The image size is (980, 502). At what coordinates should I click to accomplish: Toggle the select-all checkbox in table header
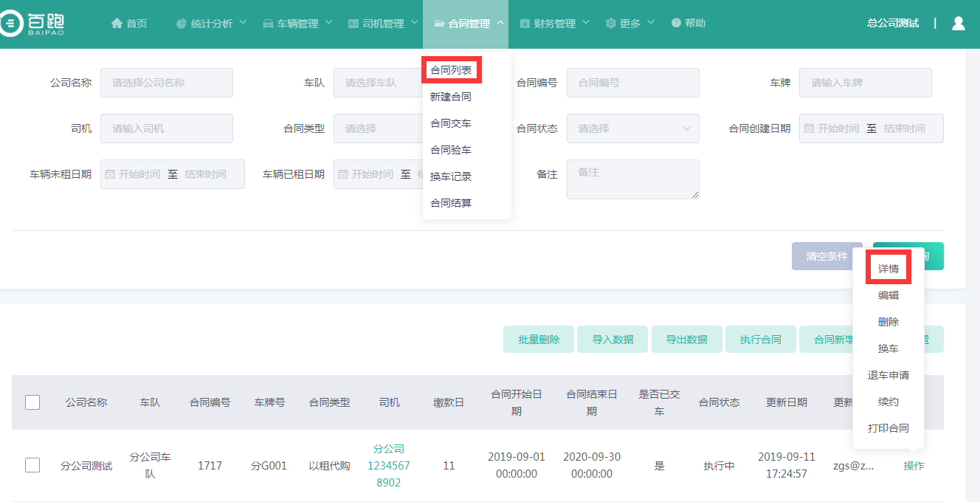click(x=32, y=402)
